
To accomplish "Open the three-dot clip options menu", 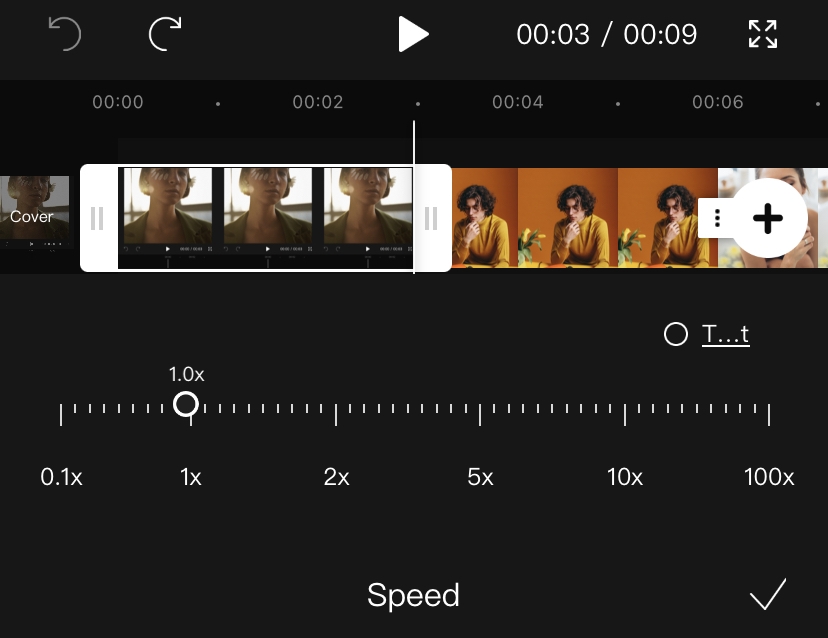I will click(x=717, y=218).
